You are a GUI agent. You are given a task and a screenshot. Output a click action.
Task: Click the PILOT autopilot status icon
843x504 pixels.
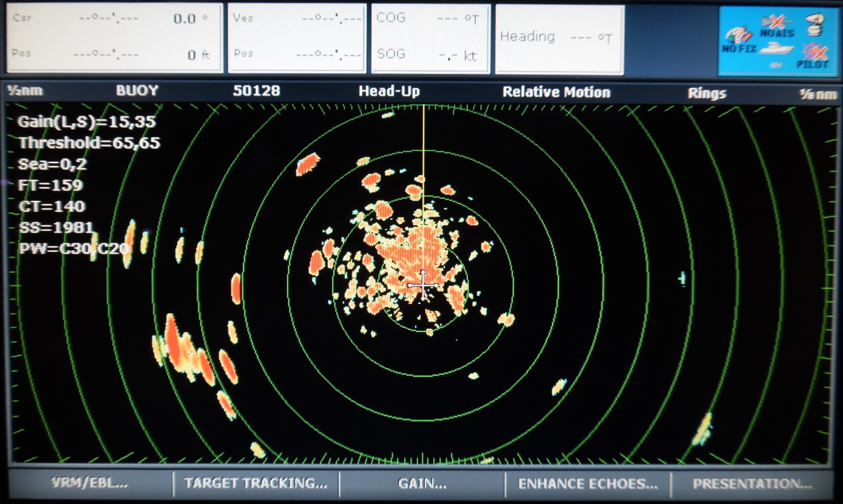[813, 56]
